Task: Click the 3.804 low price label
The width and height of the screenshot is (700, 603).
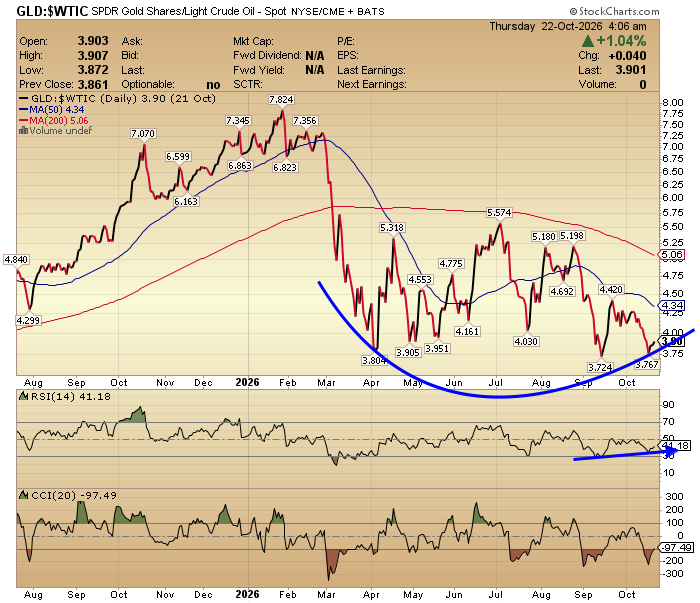Action: [x=374, y=360]
